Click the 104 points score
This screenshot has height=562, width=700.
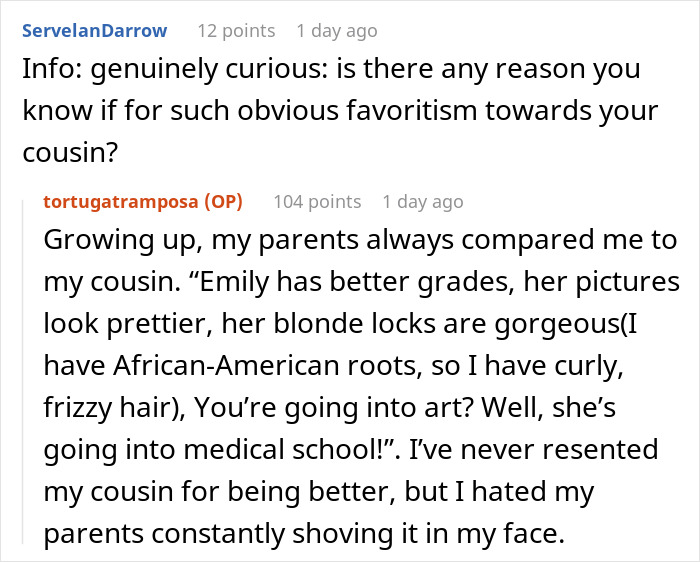click(317, 202)
